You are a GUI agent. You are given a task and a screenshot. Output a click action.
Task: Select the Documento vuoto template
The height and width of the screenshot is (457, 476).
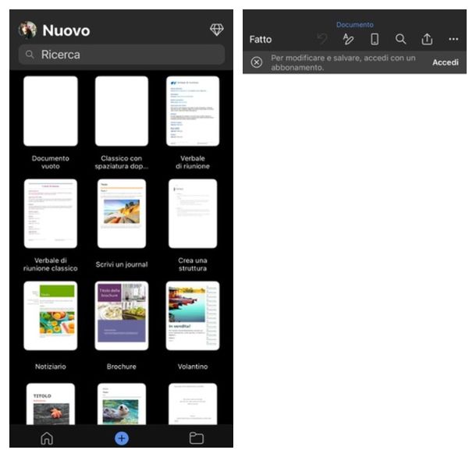coord(51,111)
